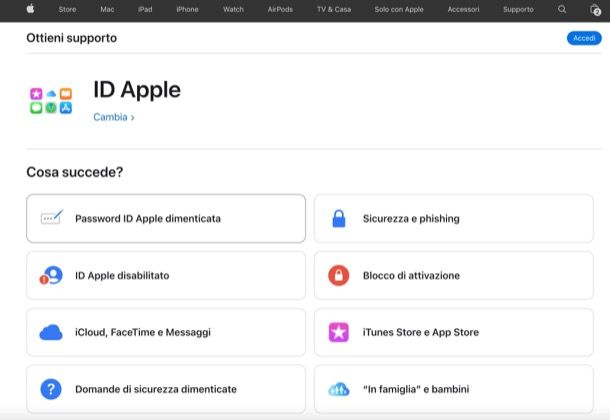This screenshot has height=420, width=610.
Task: Click the blue padlock Sicurezza icon
Action: click(339, 219)
